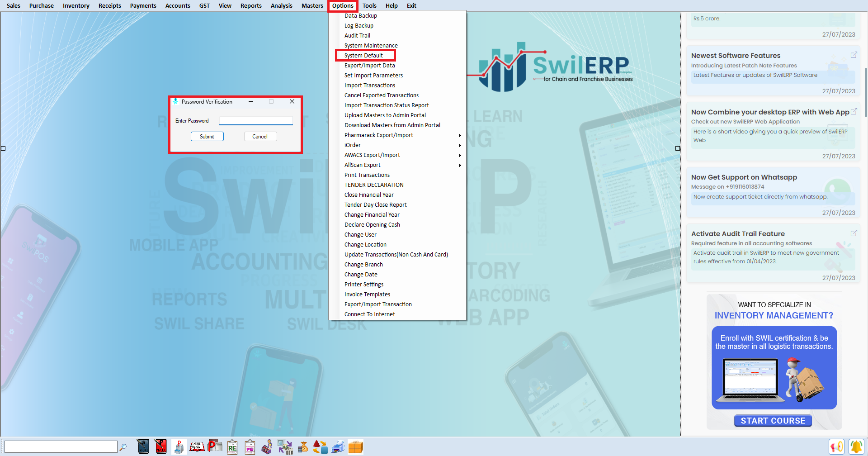Open the Masters menu
The image size is (868, 456).
[312, 6]
